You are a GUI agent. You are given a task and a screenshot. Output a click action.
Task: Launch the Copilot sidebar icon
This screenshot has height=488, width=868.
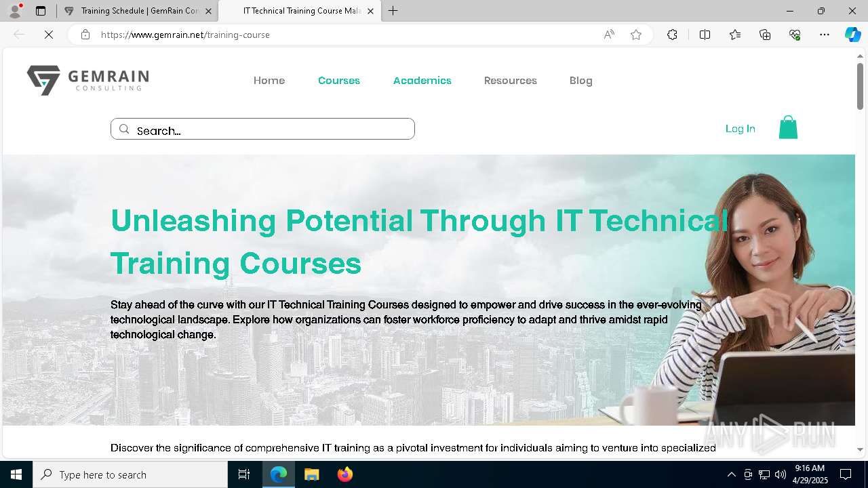[x=852, y=35]
